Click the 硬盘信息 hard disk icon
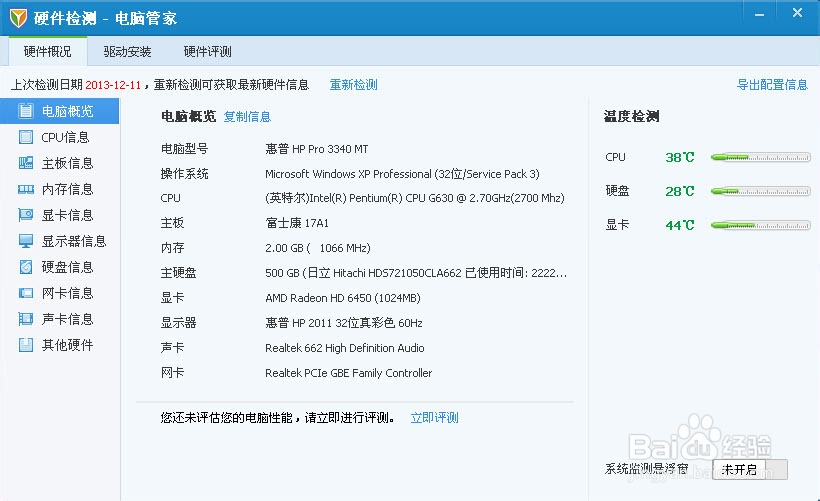 click(26, 267)
